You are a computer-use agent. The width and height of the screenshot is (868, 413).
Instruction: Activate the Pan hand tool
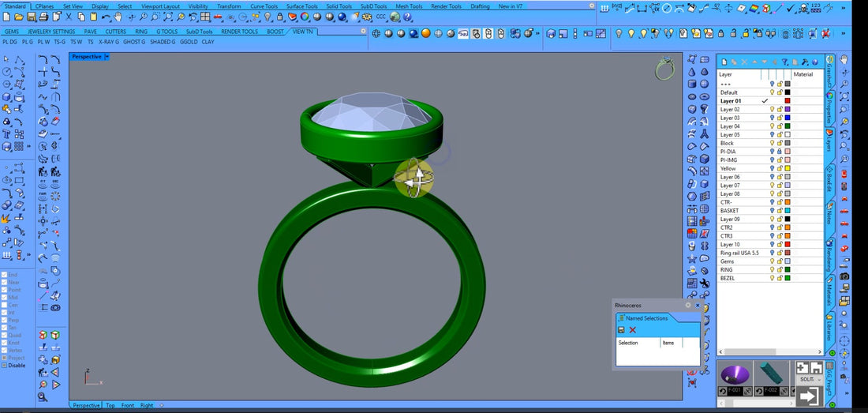click(118, 17)
